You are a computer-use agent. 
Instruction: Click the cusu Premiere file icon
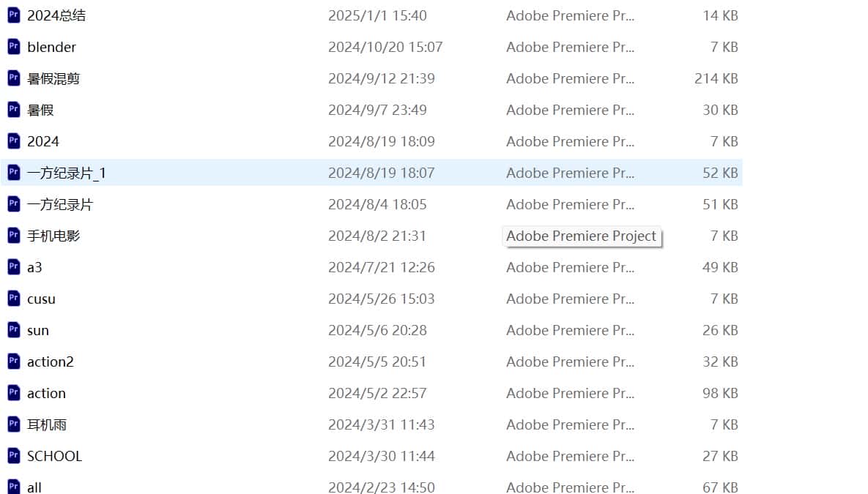(14, 299)
